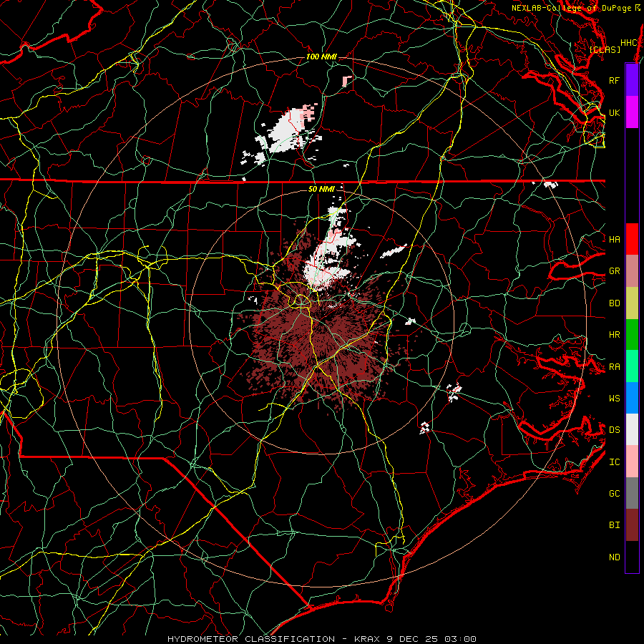Viewport: 644px width, 644px height.
Task: Click the DS legend label
Action: click(614, 430)
